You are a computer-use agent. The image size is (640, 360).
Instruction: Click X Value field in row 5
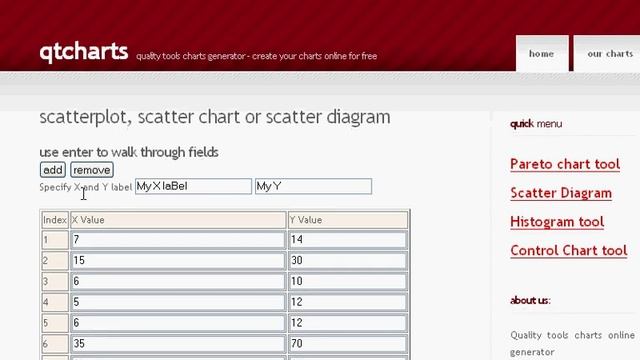coord(178,323)
